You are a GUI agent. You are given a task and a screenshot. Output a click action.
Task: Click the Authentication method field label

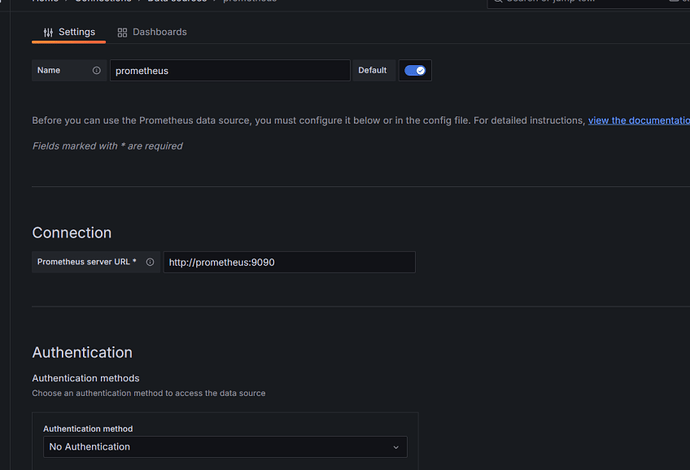[88, 429]
